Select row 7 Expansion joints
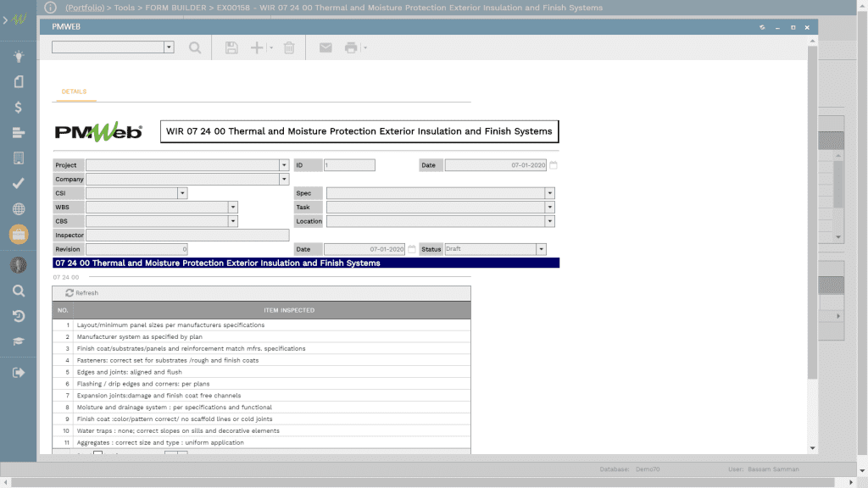Viewport: 868px width, 488px height. click(261, 396)
